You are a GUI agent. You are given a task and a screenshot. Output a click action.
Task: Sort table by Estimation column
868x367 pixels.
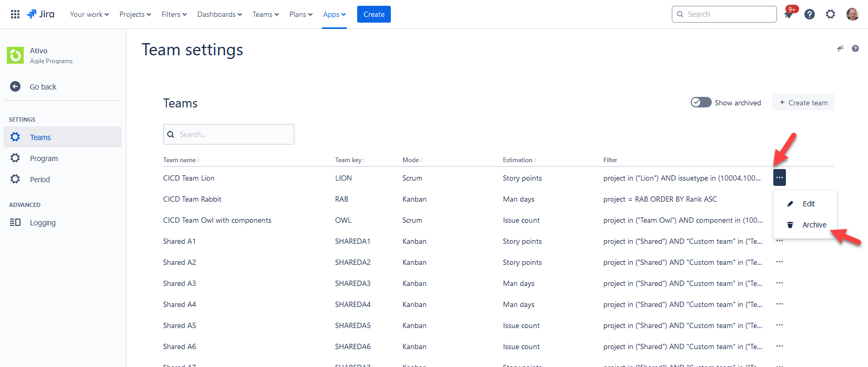pyautogui.click(x=518, y=160)
